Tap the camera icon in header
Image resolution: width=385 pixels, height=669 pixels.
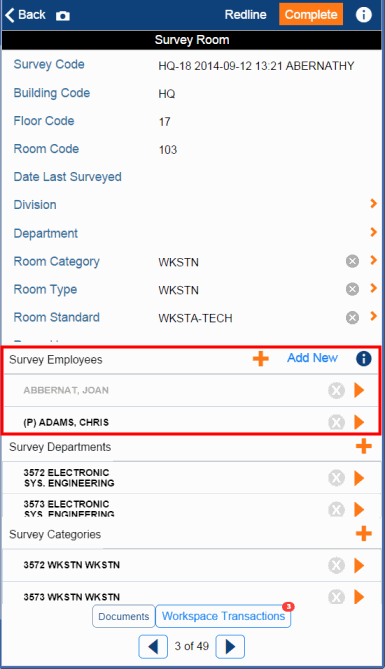(63, 16)
